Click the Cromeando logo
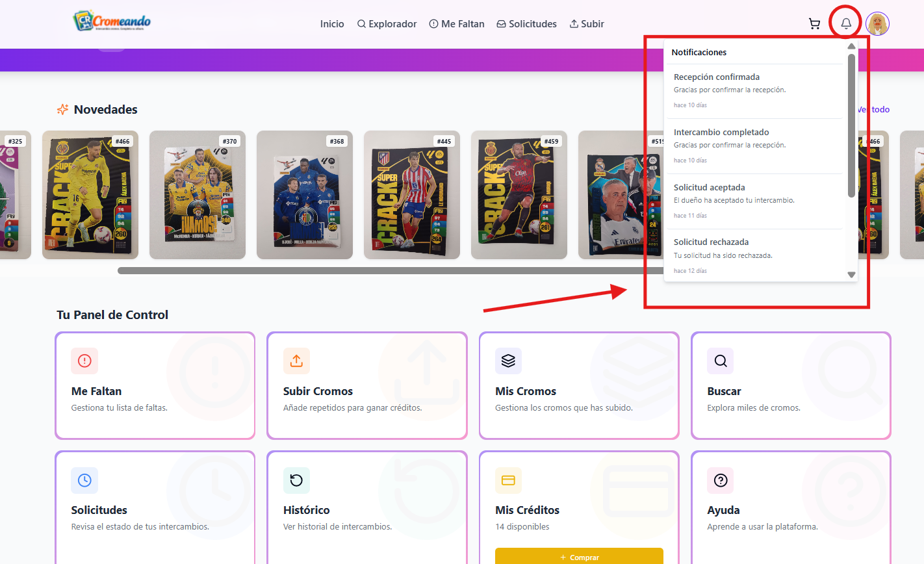 pyautogui.click(x=112, y=21)
